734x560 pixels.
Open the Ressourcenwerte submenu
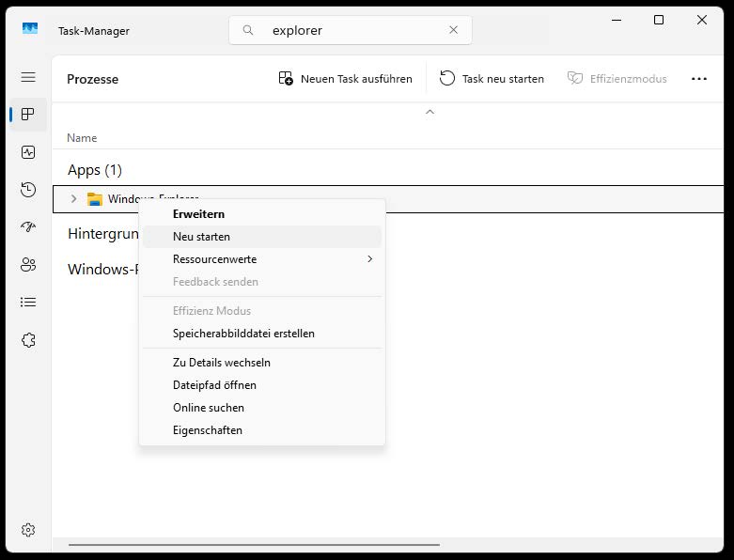point(262,259)
